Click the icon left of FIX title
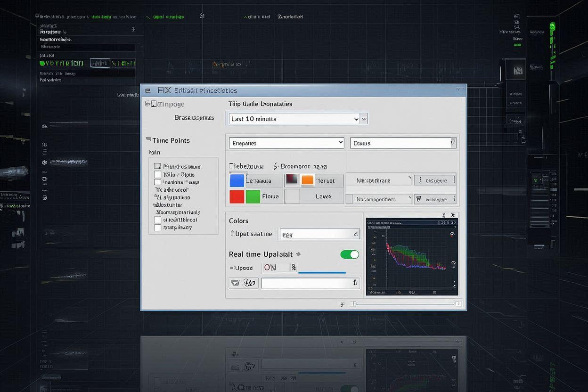588x392 pixels. pyautogui.click(x=148, y=90)
